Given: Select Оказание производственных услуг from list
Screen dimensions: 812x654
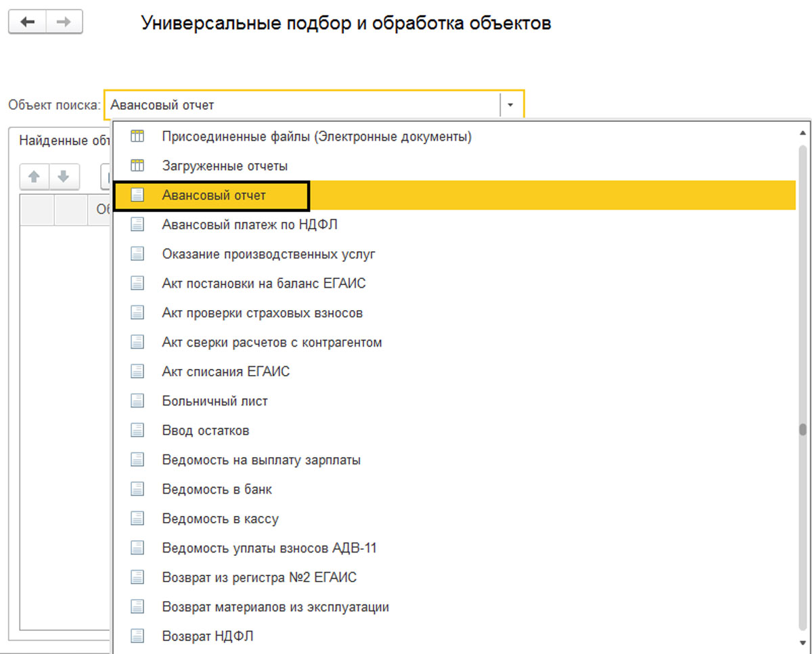Looking at the screenshot, I should click(268, 254).
